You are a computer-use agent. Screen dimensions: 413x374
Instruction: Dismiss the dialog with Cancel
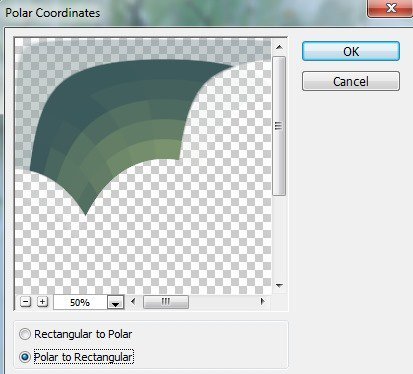tap(351, 81)
